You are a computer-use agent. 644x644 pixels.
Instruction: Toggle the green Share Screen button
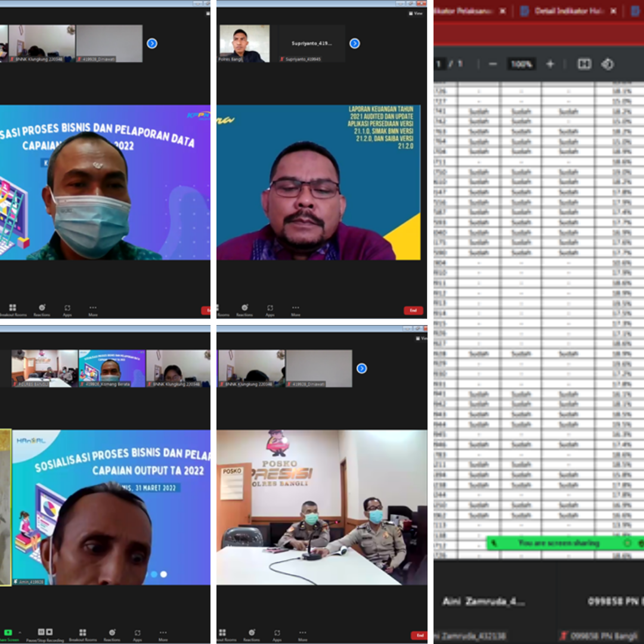[x=8, y=632]
